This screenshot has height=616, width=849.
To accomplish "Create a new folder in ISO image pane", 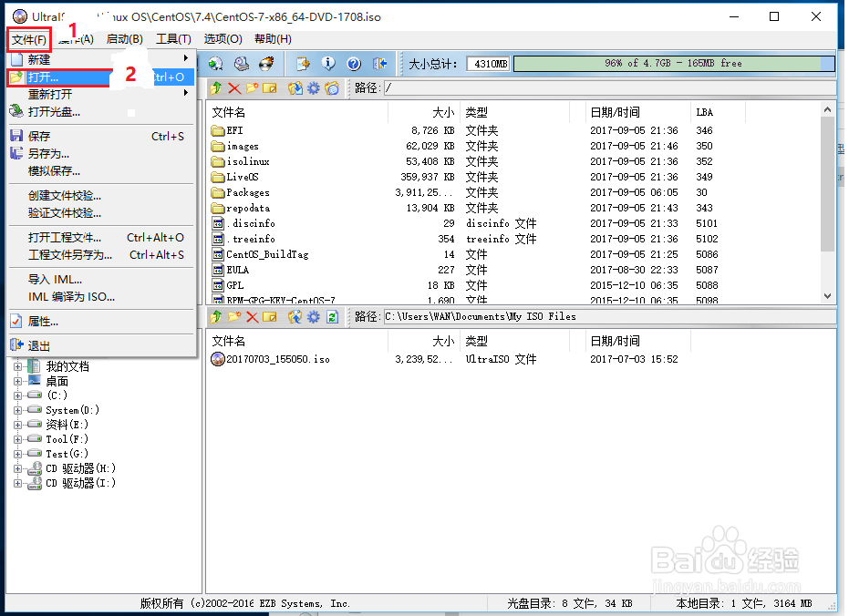I will click(x=252, y=88).
